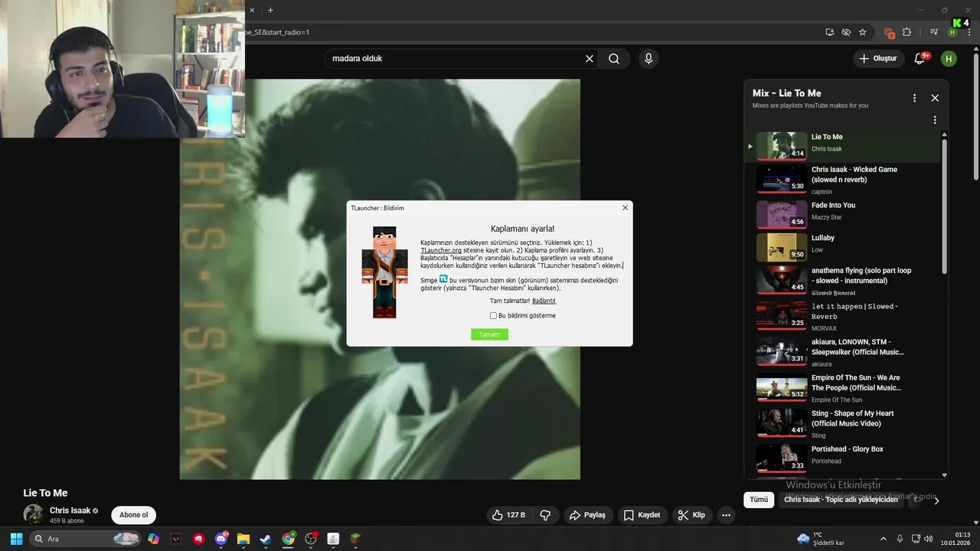980x551 pixels.
Task: Open more video actions three-dot menu
Action: pos(726,515)
